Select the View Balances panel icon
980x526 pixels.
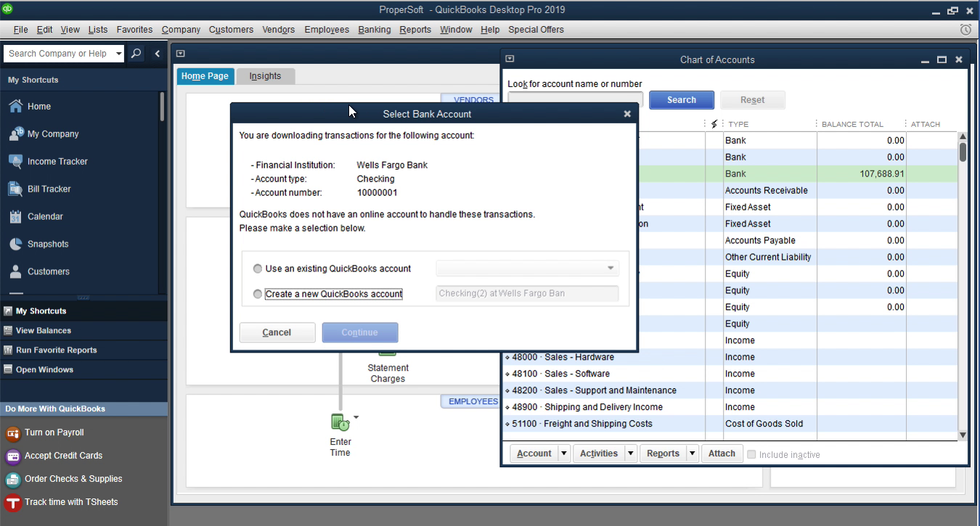click(x=8, y=331)
